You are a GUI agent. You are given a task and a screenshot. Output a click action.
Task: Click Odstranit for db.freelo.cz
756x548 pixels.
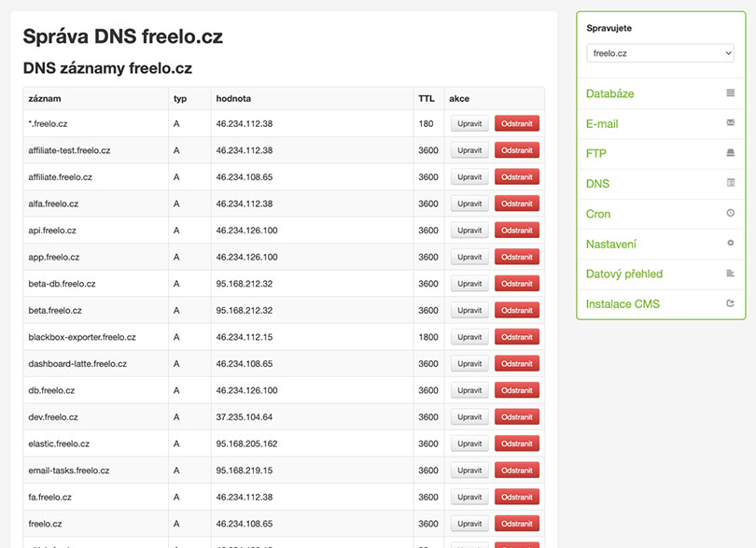click(x=517, y=390)
